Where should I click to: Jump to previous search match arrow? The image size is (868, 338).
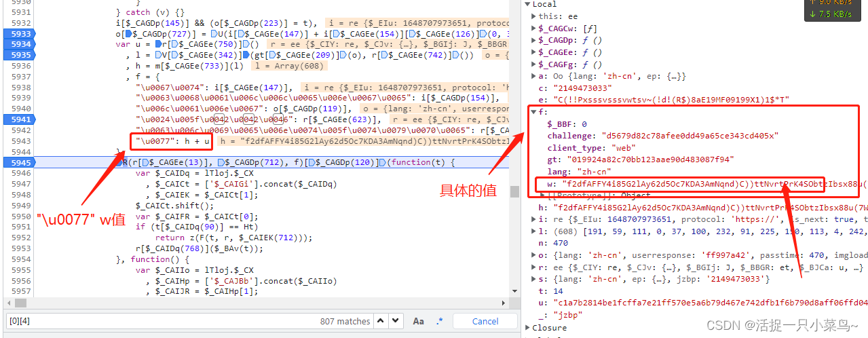[381, 321]
